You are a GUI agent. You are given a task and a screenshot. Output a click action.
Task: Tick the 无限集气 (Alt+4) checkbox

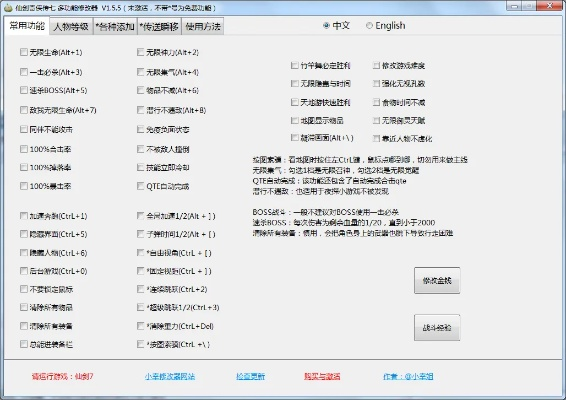tap(140, 72)
